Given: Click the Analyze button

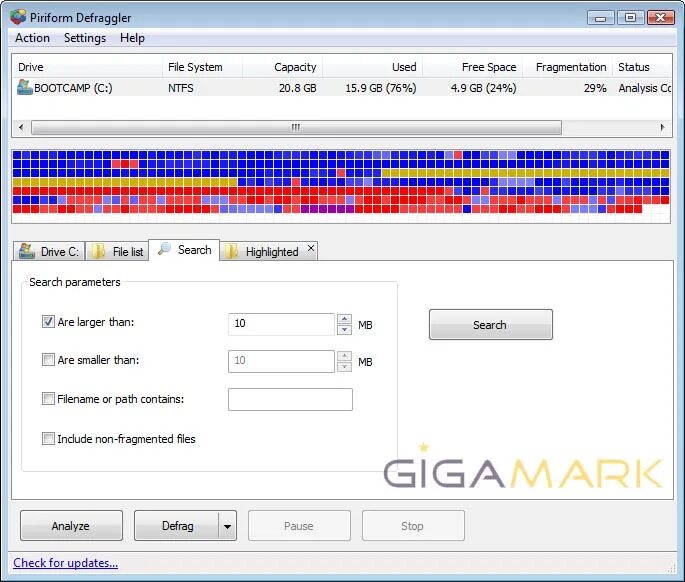Looking at the screenshot, I should click(x=71, y=526).
